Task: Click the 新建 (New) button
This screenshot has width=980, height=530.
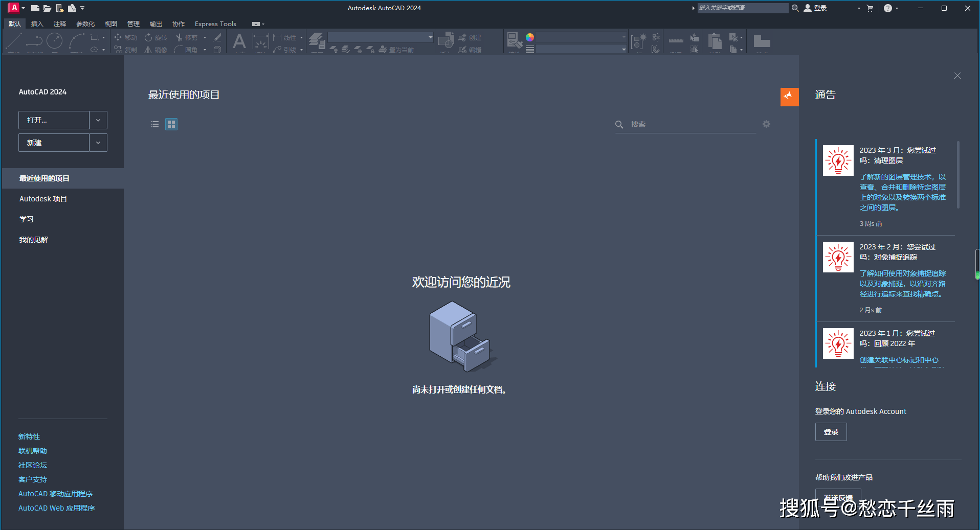Action: (54, 143)
